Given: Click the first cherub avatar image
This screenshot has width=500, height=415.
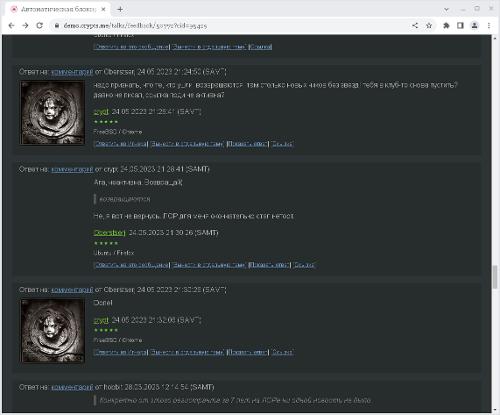Looking at the screenshot, I should [52, 113].
